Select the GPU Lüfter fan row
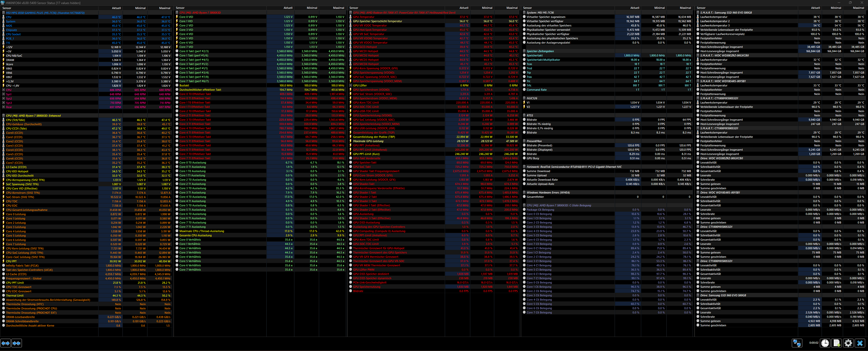Screen dimensions: 868x351 coord(360,85)
